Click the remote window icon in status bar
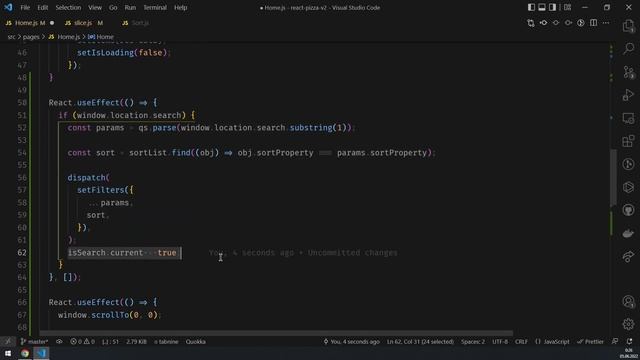The width and height of the screenshot is (640, 360). coord(8,342)
